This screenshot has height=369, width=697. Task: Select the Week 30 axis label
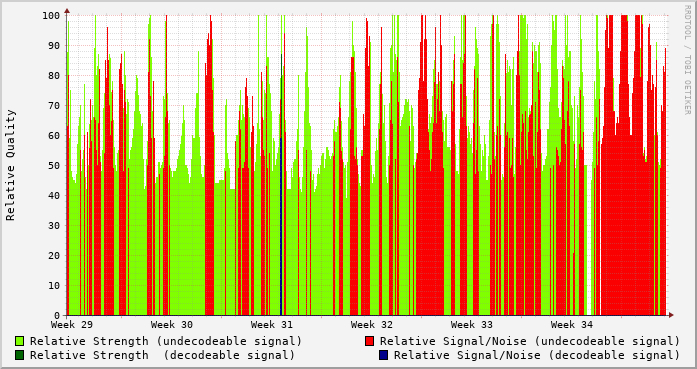(172, 325)
